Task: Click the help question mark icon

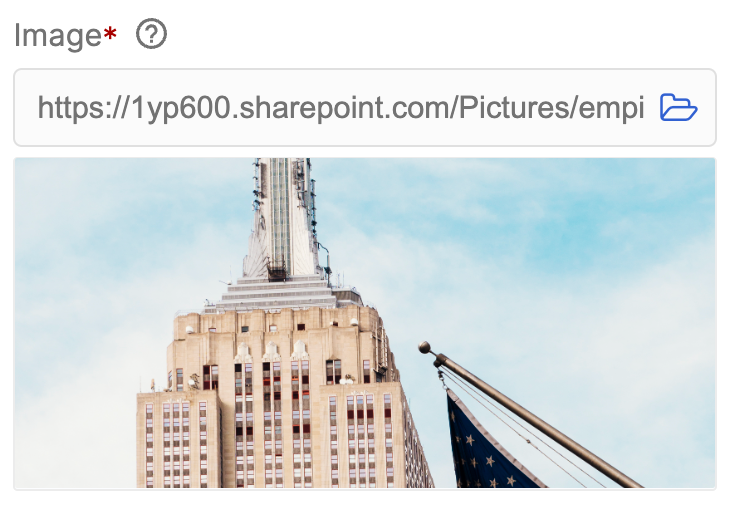Action: click(x=151, y=34)
